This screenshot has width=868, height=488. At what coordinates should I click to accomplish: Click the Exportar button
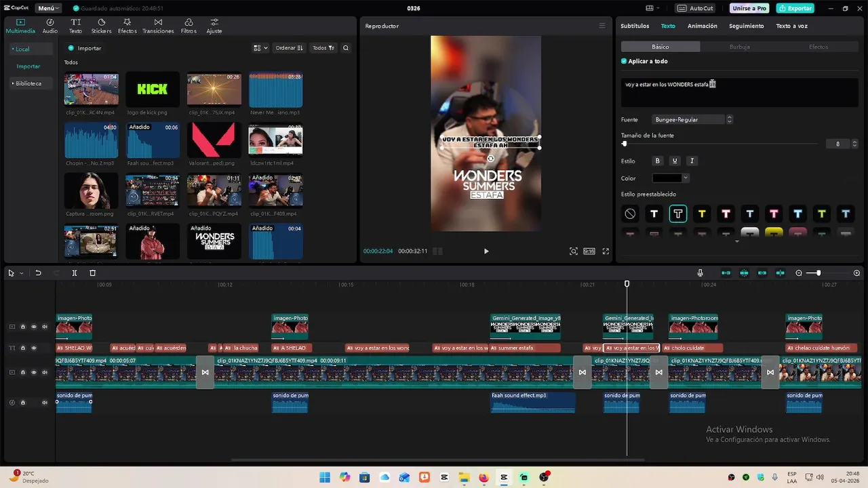tap(795, 8)
